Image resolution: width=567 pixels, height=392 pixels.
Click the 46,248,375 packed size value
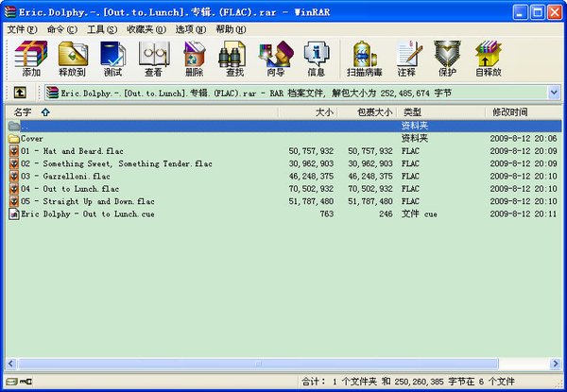coord(370,177)
